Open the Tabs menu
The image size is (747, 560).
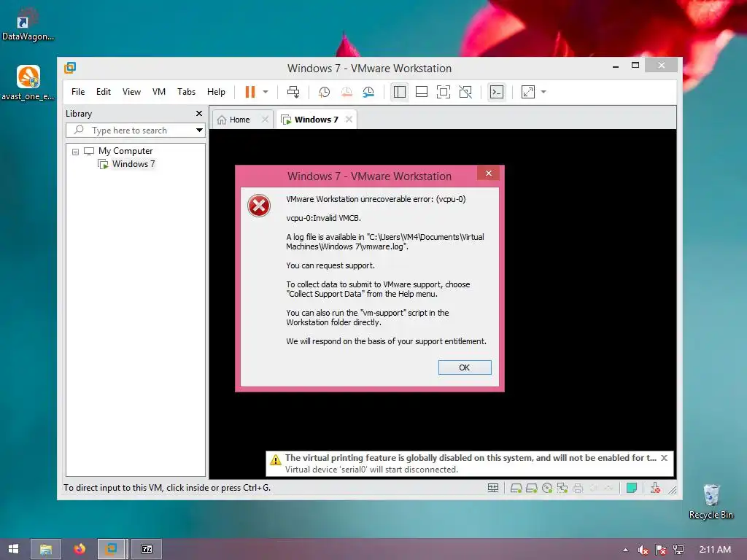(186, 92)
